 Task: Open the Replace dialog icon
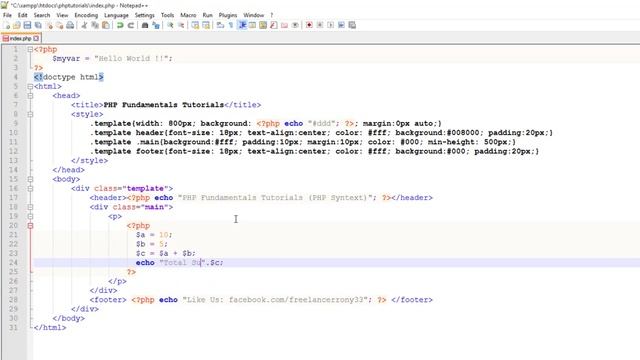point(156,25)
